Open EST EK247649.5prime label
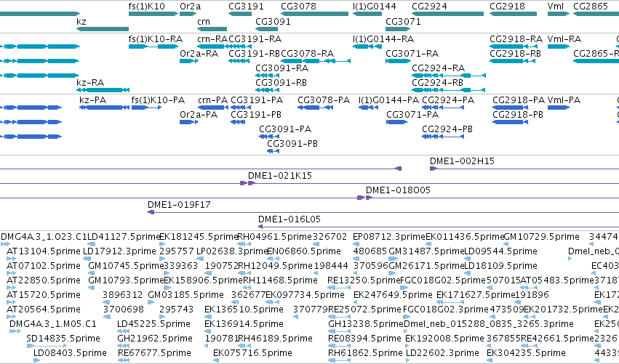This screenshot has width=619, height=364. tap(393, 295)
